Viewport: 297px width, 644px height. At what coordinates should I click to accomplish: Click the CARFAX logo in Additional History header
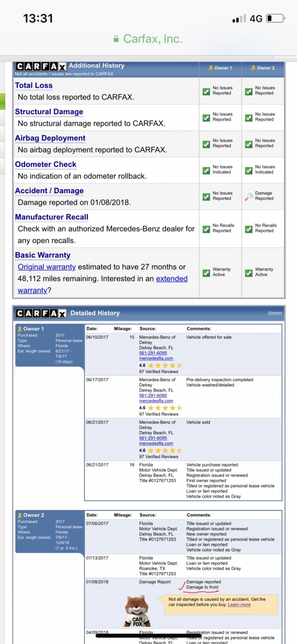point(41,66)
